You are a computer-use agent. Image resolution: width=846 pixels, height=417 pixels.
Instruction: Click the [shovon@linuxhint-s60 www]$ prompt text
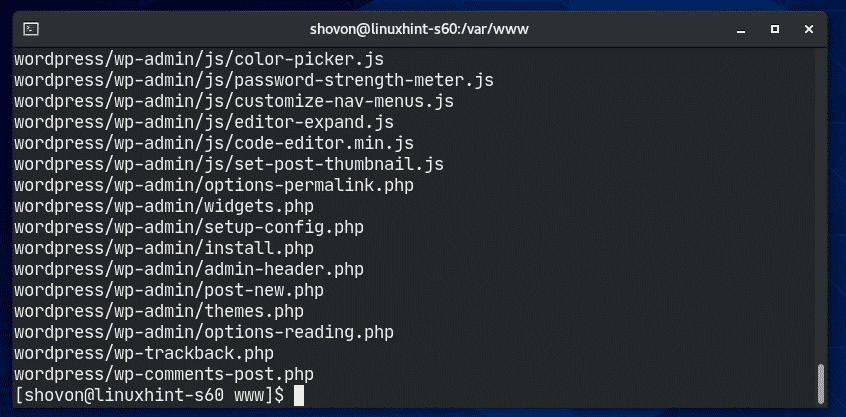(150, 396)
